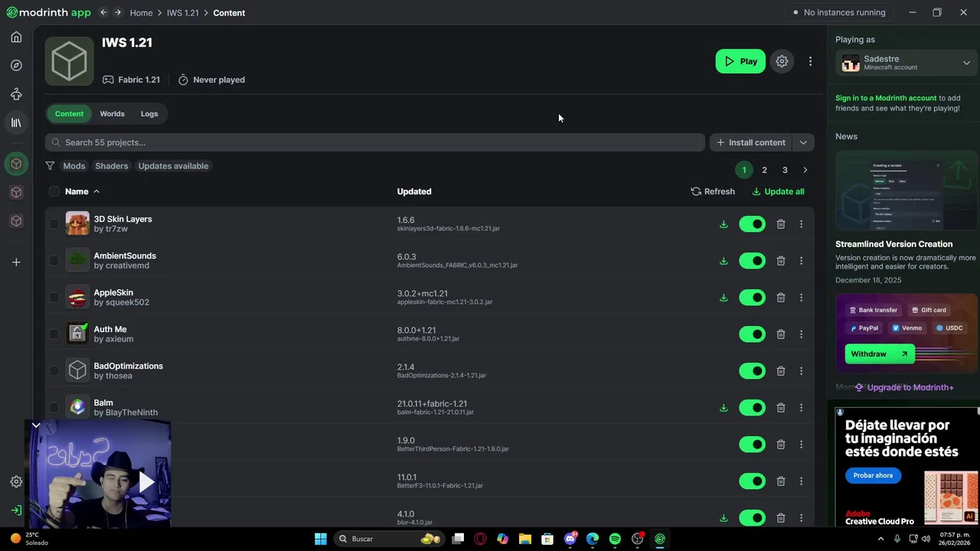Delete the BadOptimizations mod
This screenshot has height=551, width=980.
coord(781,371)
